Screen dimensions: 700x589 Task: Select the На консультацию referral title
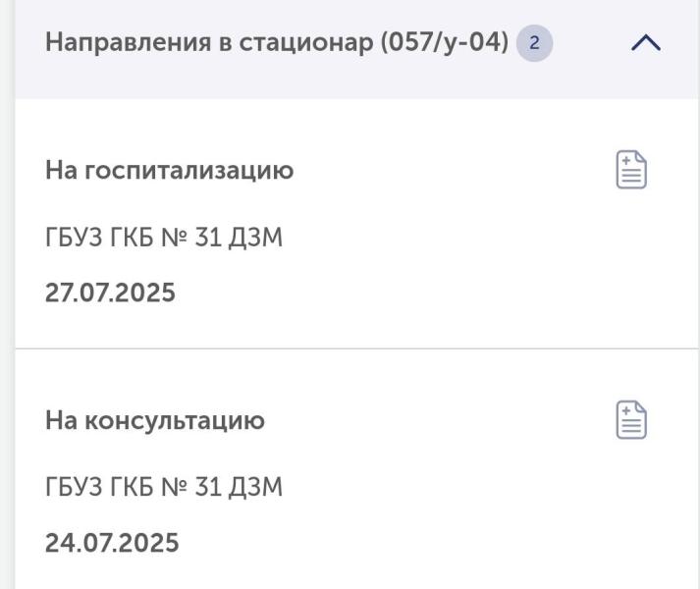point(155,420)
